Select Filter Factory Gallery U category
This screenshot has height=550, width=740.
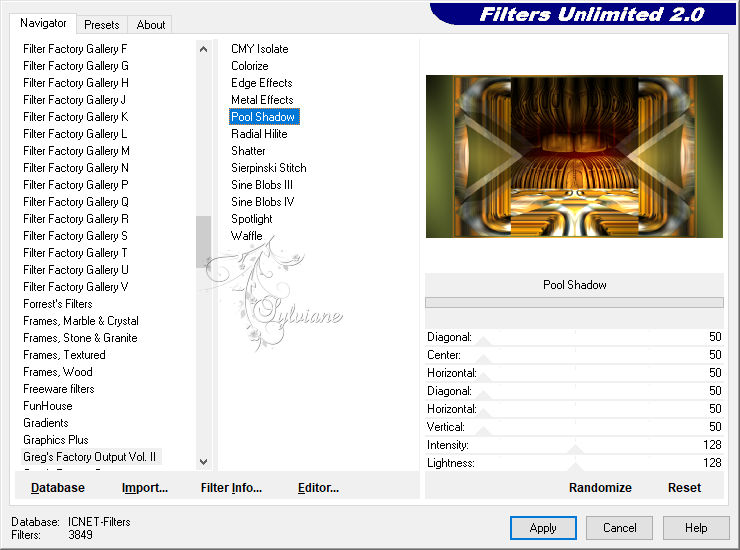[76, 270]
